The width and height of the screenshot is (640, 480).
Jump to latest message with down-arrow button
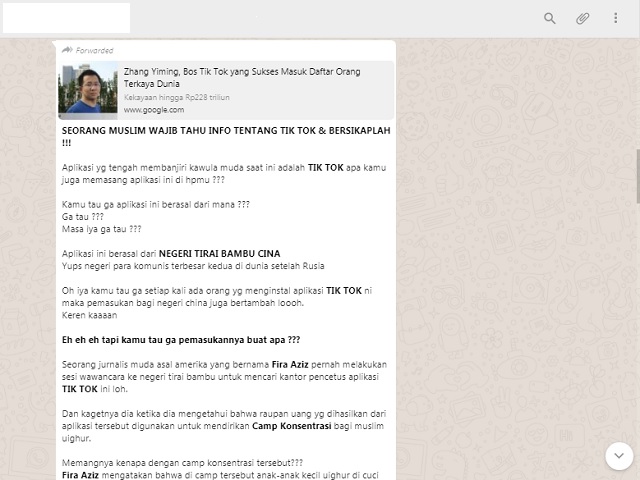[619, 456]
